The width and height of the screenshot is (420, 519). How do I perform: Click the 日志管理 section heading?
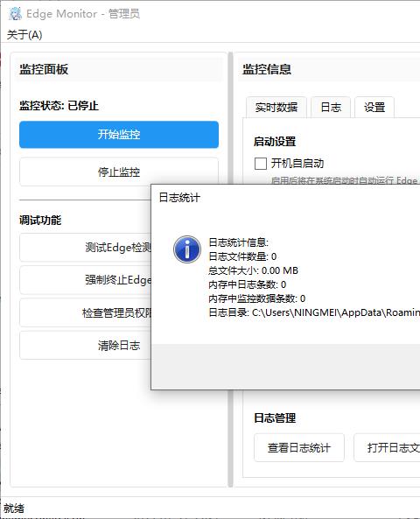275,418
